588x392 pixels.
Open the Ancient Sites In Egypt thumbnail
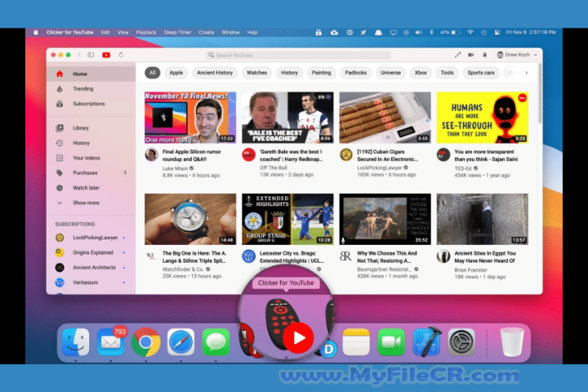click(x=483, y=219)
